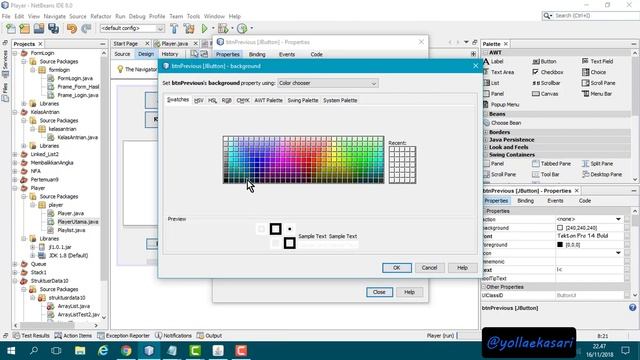
Task: Click Cancel in the background color dialog
Action: click(429, 268)
